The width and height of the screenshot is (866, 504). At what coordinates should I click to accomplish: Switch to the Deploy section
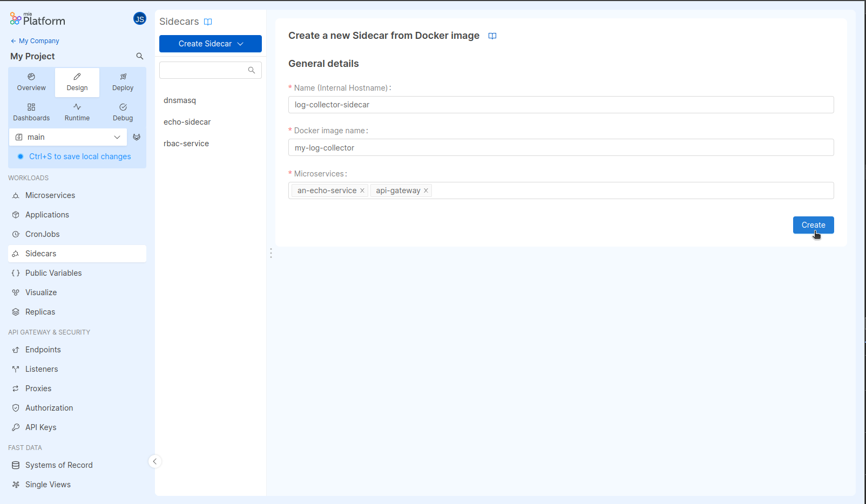tap(123, 82)
